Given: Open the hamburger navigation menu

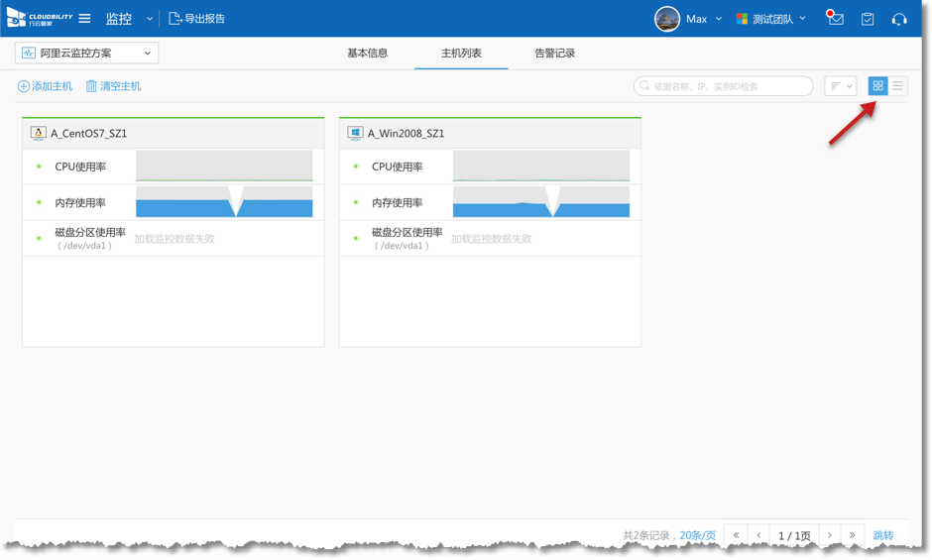Looking at the screenshot, I should click(x=85, y=19).
